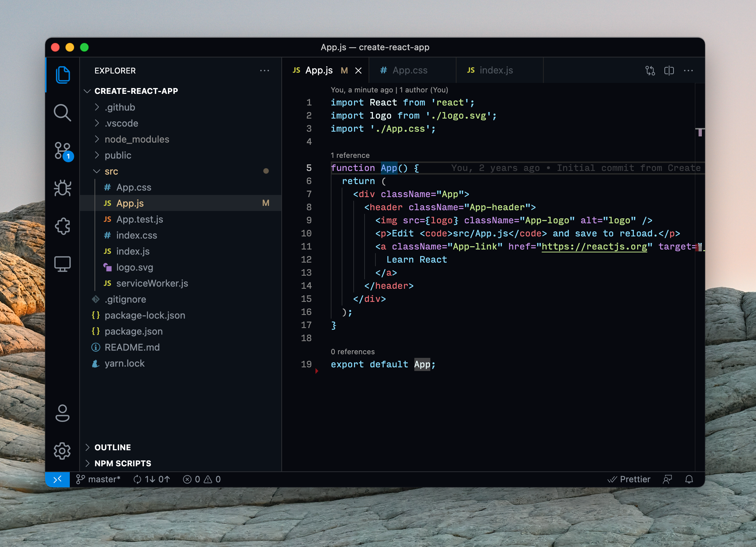Open the Search view in activity bar

point(62,113)
